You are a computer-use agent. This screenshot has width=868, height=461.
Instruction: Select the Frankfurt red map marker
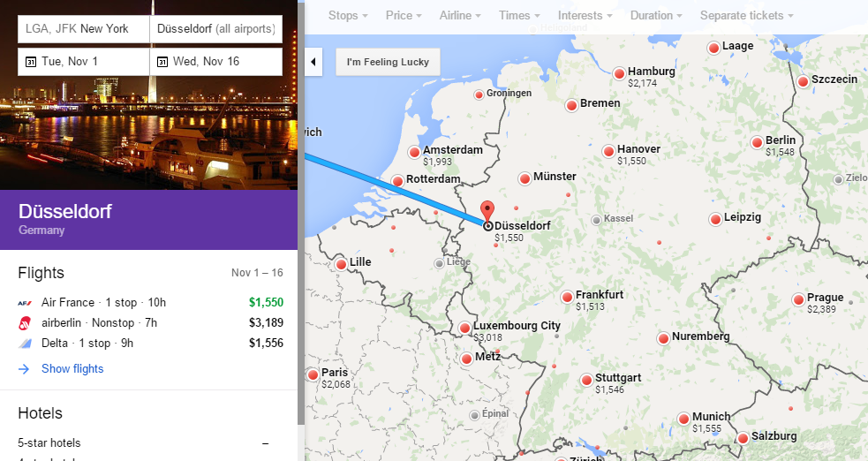[567, 297]
